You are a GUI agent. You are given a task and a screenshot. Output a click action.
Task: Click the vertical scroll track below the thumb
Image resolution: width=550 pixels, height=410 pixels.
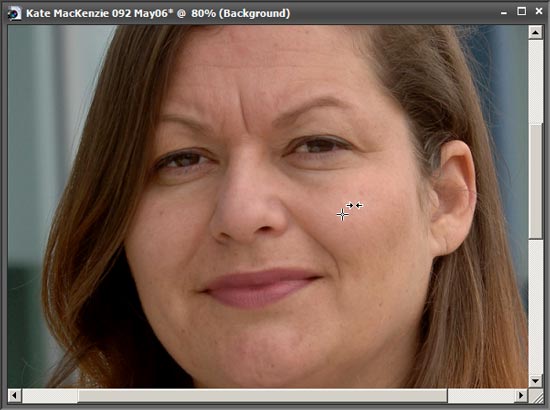tap(535, 307)
